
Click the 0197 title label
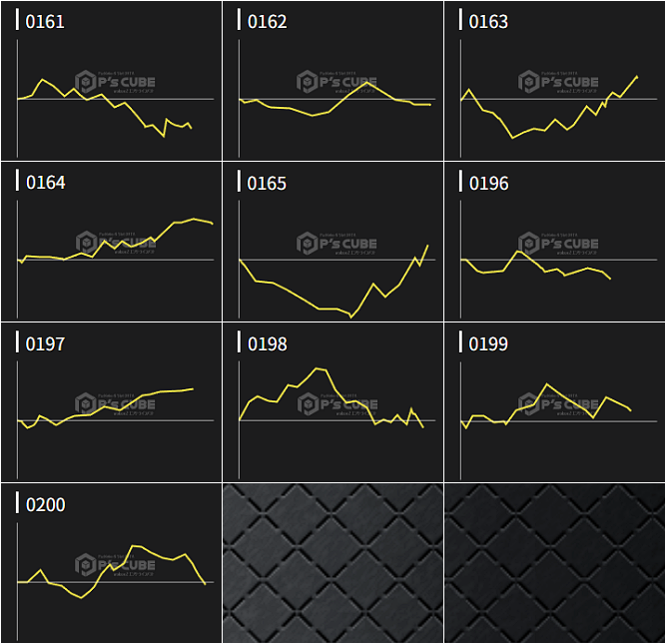(x=45, y=343)
